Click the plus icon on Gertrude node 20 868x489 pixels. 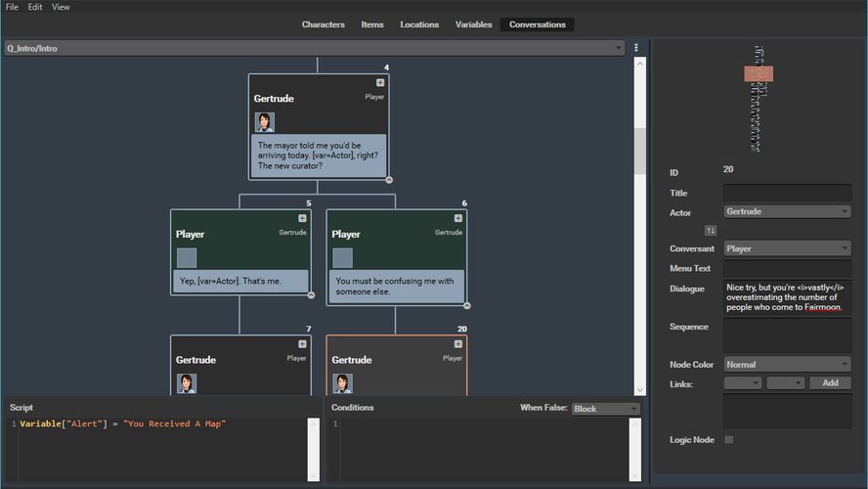point(458,344)
